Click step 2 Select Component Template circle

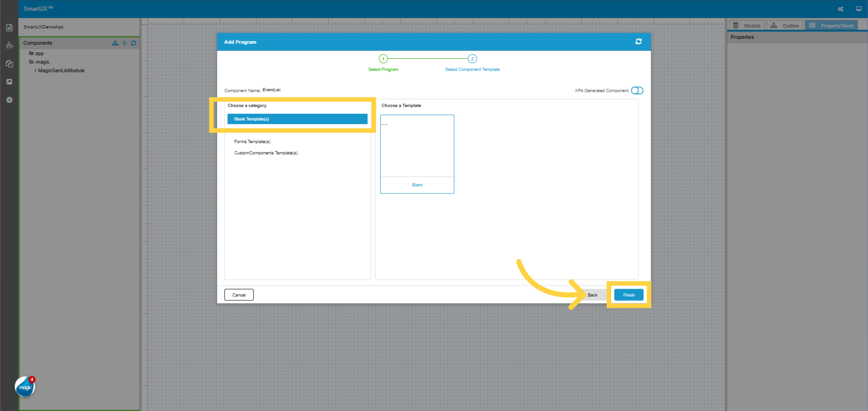pos(472,58)
